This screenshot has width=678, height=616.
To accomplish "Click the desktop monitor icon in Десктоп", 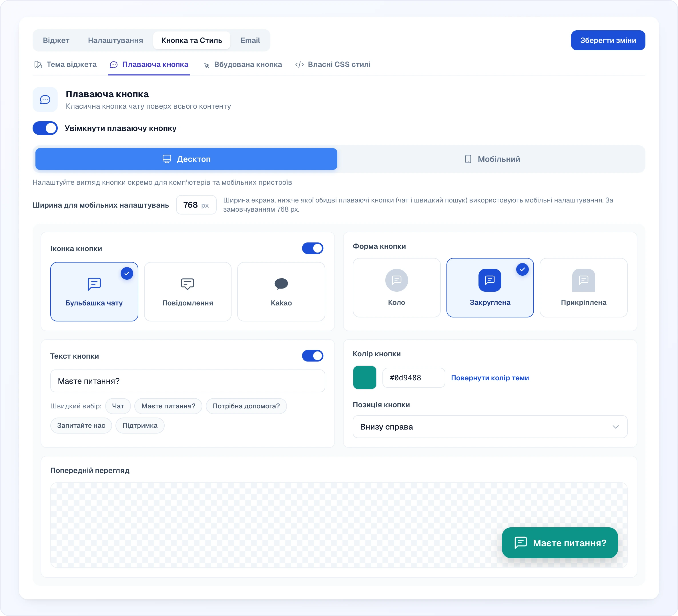I will tap(167, 159).
